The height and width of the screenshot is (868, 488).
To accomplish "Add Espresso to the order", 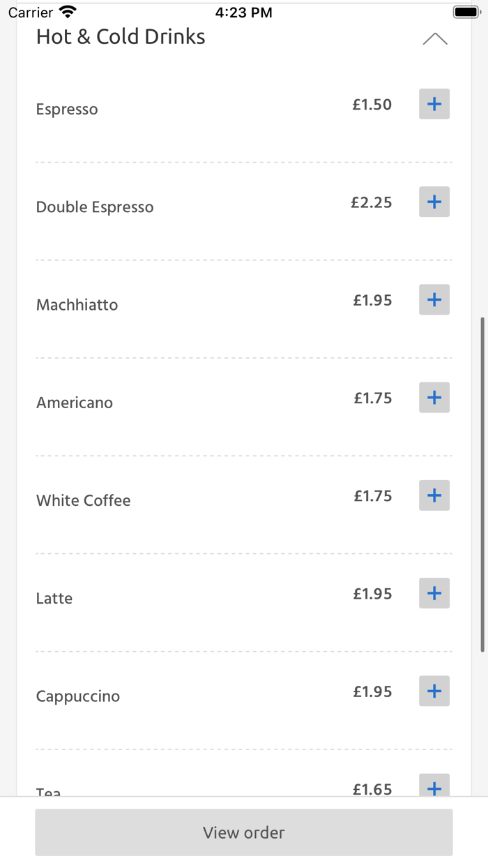I will [434, 105].
